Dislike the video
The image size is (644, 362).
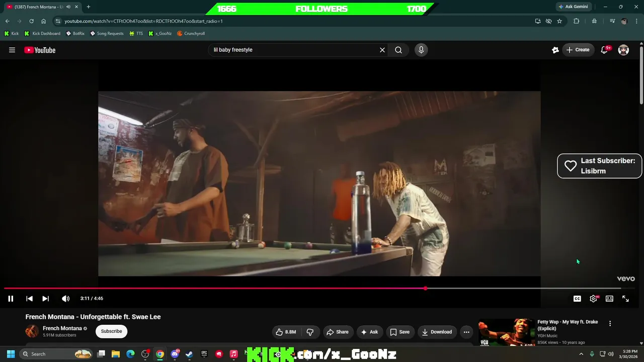310,332
